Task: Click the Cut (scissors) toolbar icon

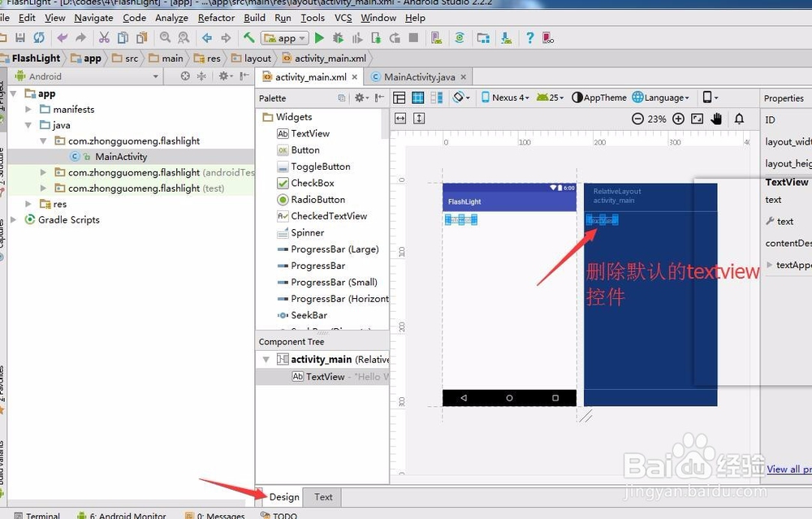Action: pos(105,37)
